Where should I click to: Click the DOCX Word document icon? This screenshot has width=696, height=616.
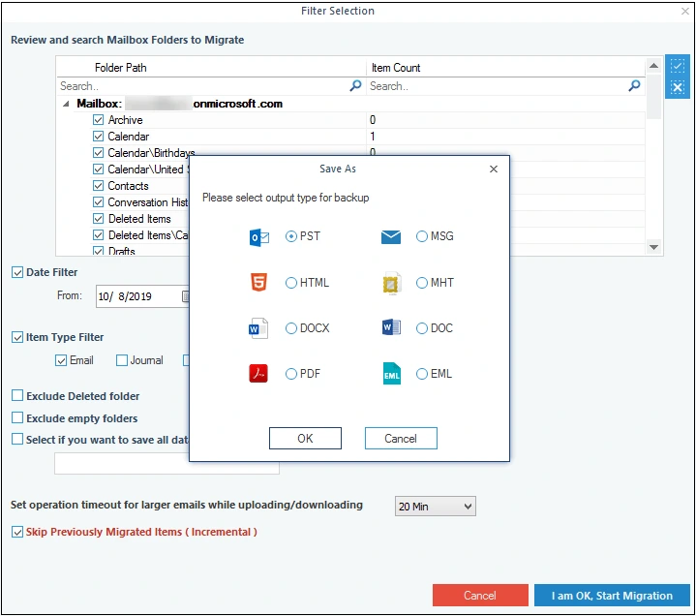(258, 328)
